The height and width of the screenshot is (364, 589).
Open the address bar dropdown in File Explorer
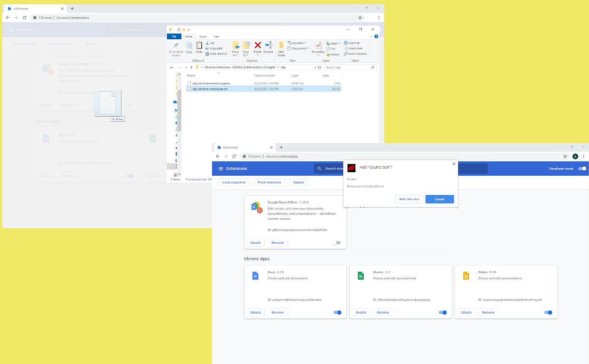[x=314, y=67]
